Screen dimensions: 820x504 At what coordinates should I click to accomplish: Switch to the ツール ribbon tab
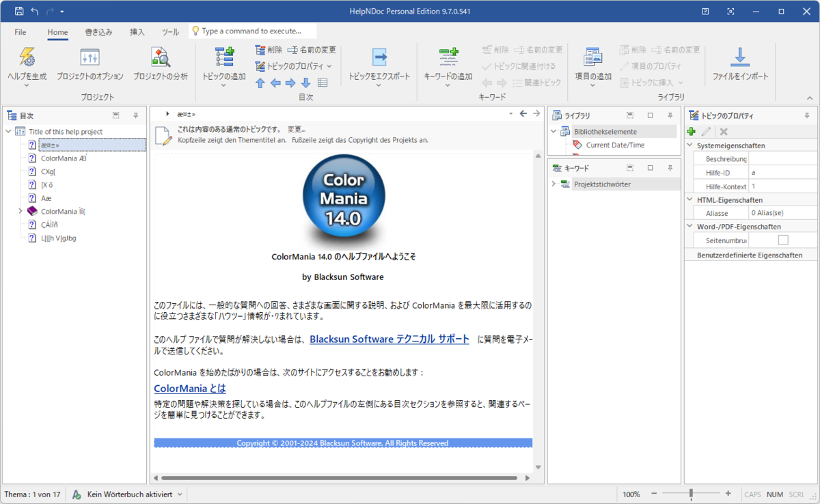[171, 31]
